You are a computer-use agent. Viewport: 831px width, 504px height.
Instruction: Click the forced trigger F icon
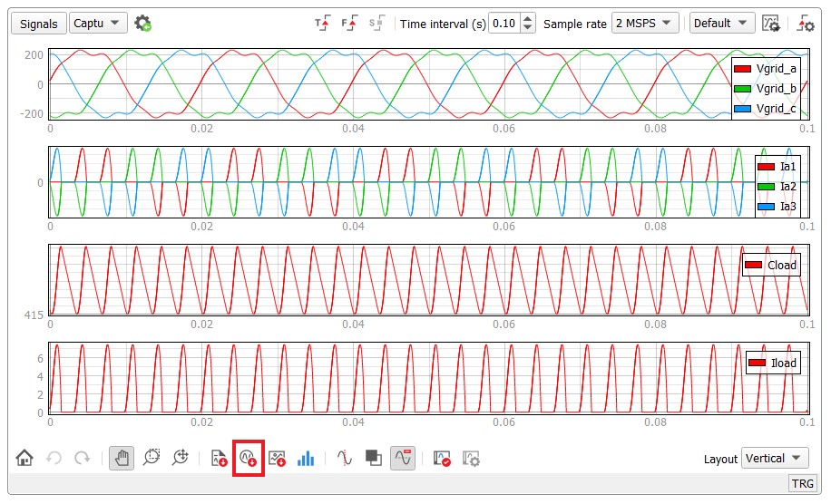pyautogui.click(x=349, y=24)
